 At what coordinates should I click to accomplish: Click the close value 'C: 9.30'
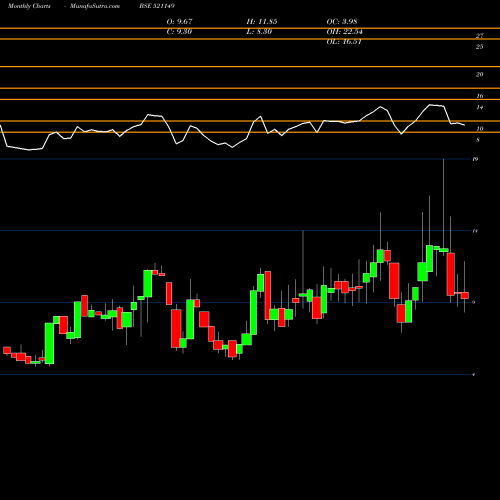tap(179, 32)
